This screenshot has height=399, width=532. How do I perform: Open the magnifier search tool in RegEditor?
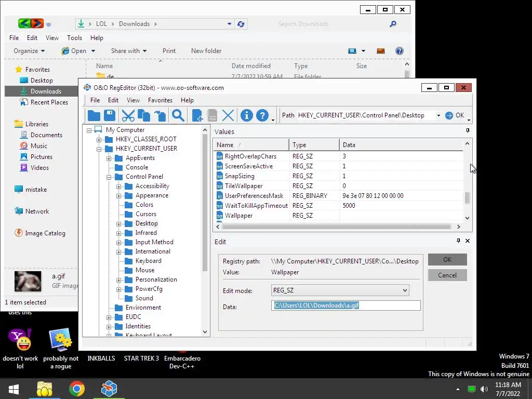178,116
